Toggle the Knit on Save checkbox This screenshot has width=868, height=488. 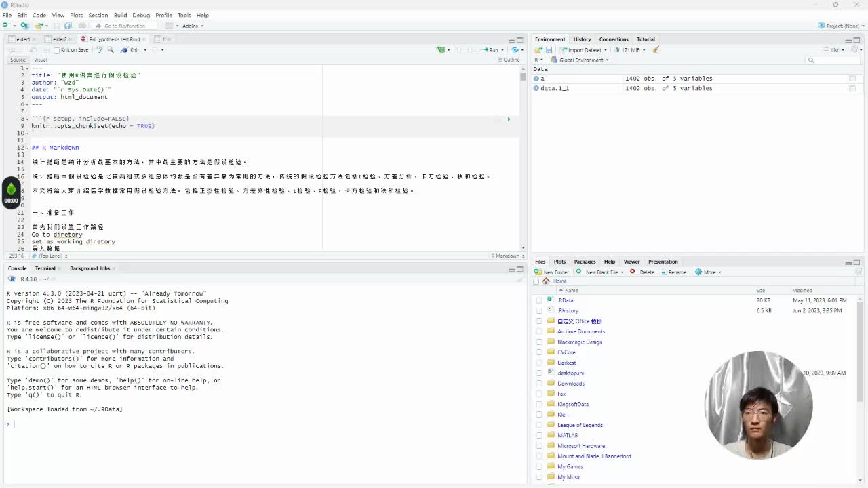pos(57,49)
